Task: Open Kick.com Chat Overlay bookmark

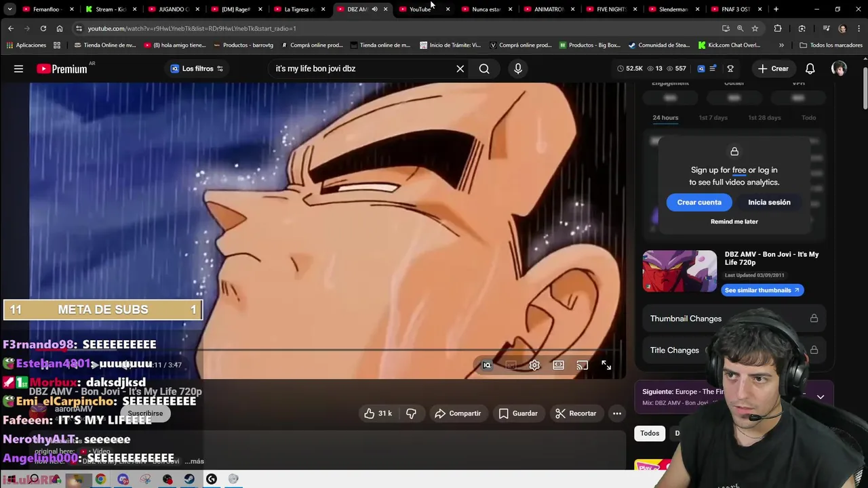Action: (x=729, y=45)
